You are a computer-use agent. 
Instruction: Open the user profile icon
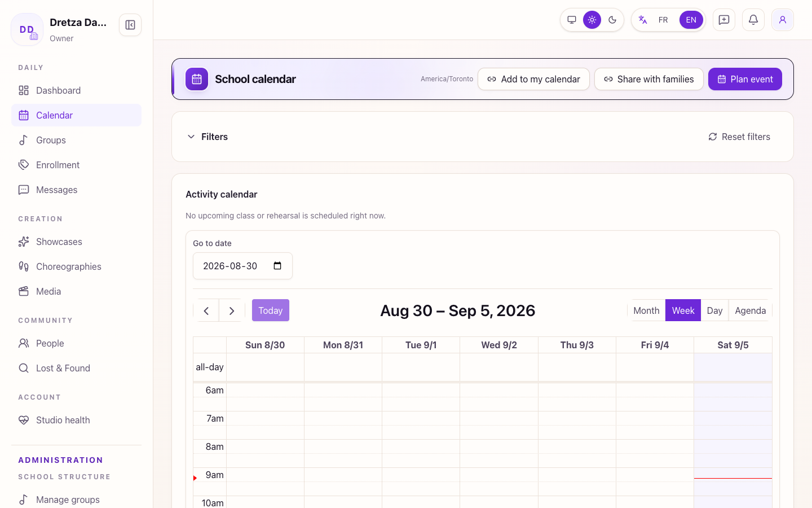783,20
